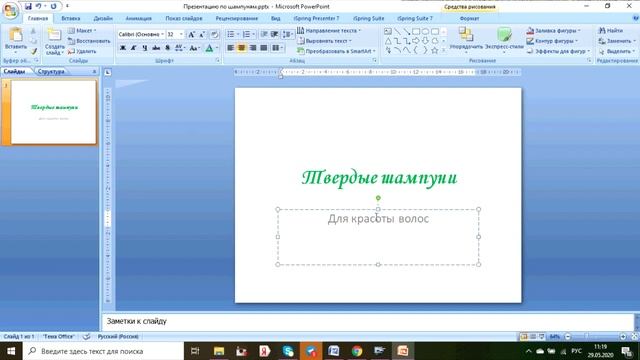Open the Office button menu
Image resolution: width=640 pixels, height=360 pixels.
point(10,10)
